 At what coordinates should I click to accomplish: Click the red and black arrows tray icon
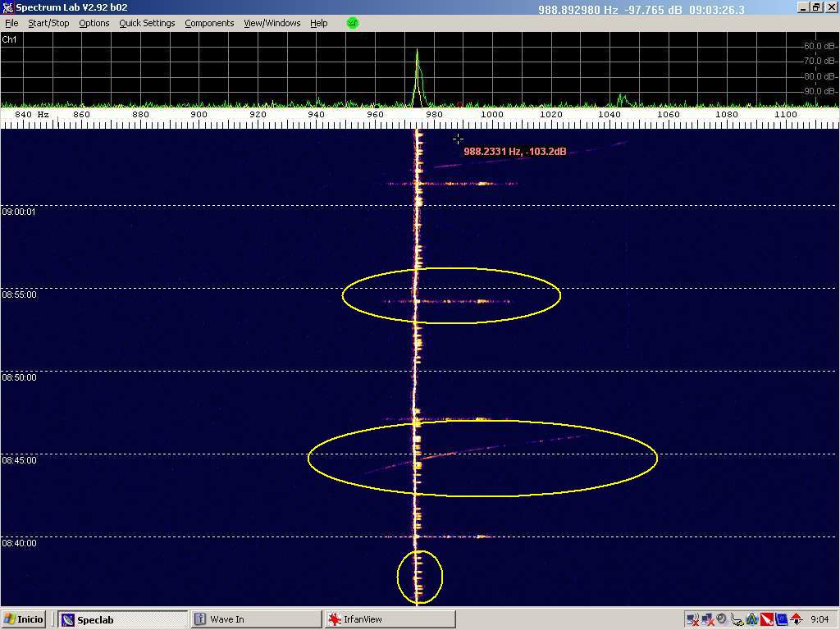(x=796, y=619)
